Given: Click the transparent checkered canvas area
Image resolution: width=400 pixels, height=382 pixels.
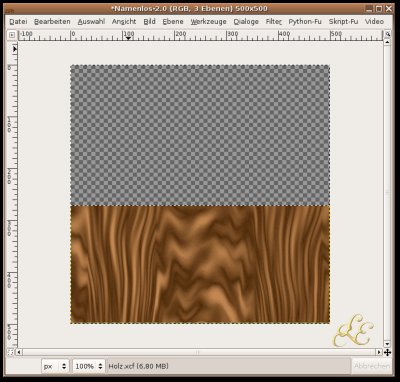Looking at the screenshot, I should (x=200, y=135).
